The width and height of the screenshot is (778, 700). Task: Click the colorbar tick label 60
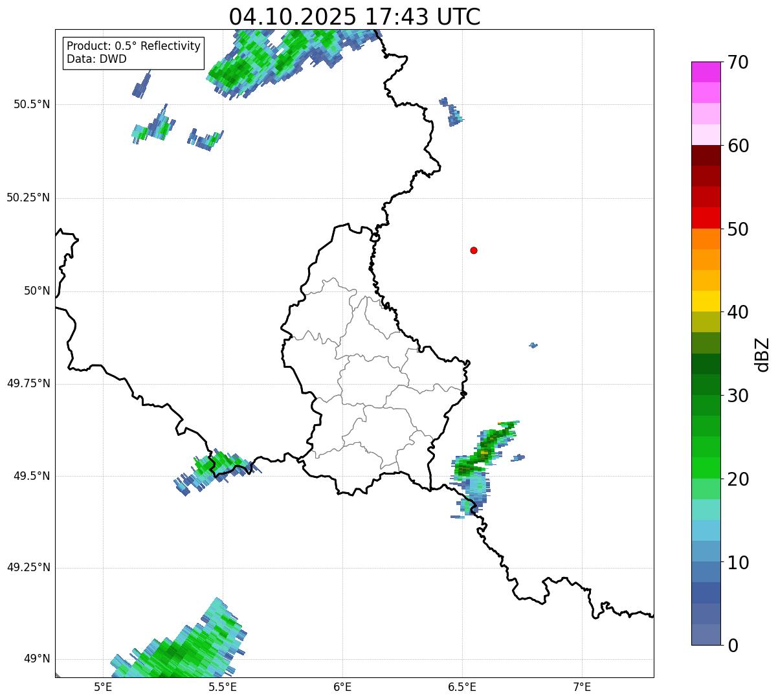(738, 146)
